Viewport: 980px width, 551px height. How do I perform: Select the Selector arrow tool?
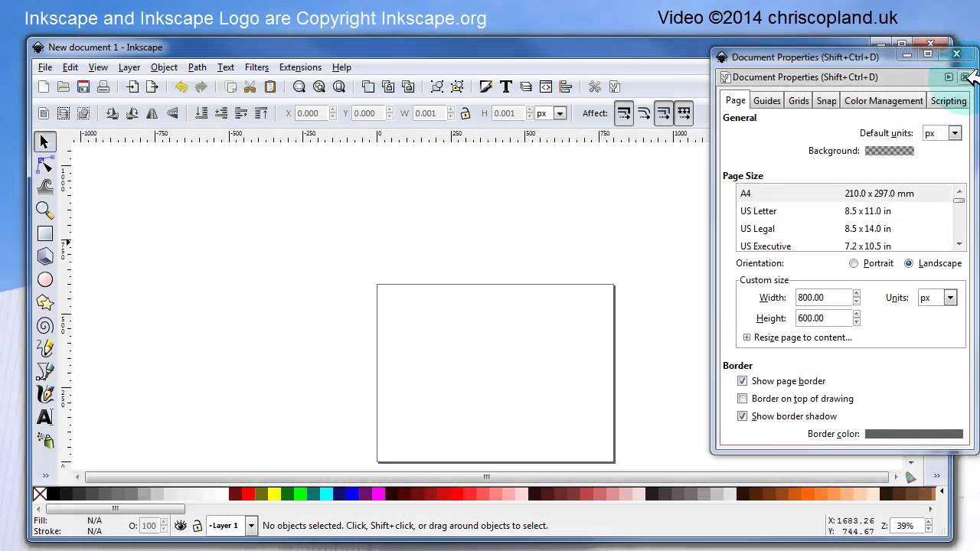(44, 142)
